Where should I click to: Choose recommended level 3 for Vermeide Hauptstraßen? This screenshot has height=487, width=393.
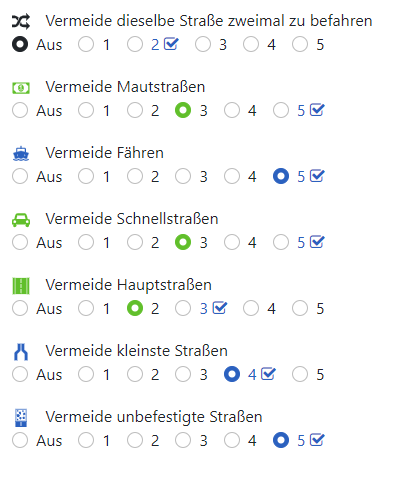tap(183, 308)
